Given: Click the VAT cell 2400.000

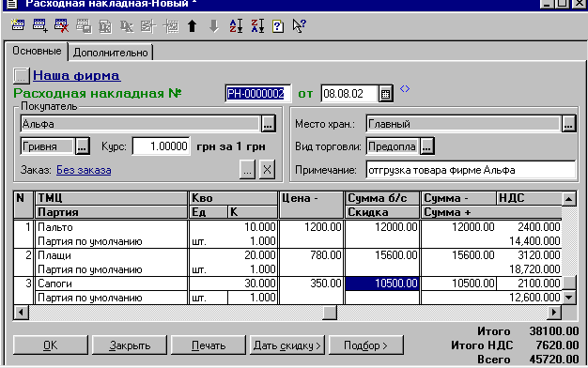Looking at the screenshot, I should tap(529, 227).
